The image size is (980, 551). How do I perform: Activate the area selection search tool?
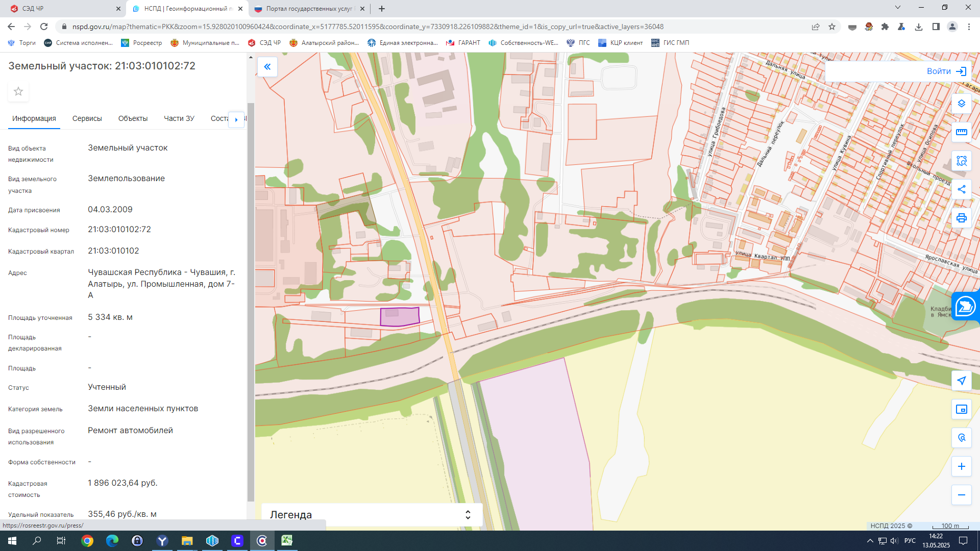pos(962,161)
